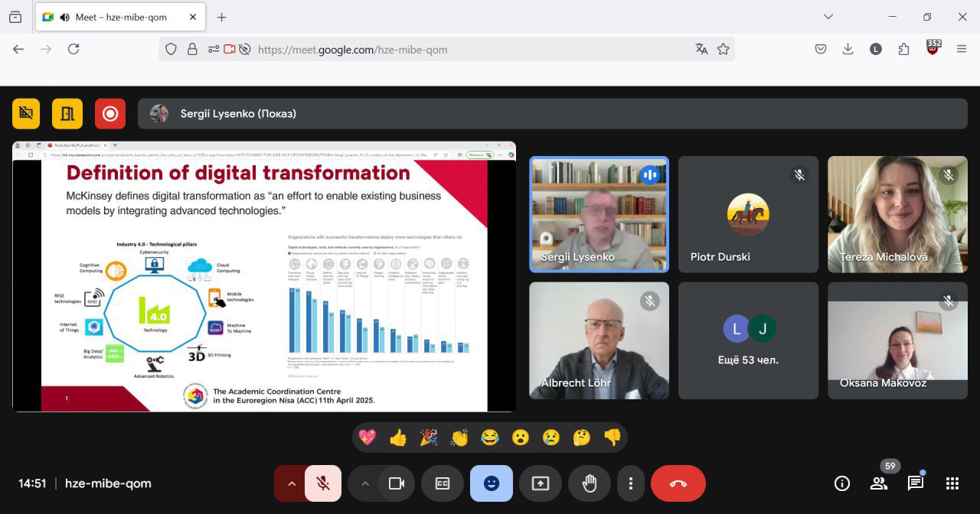
Task: Expand video settings arrow beside camera
Action: 365,483
